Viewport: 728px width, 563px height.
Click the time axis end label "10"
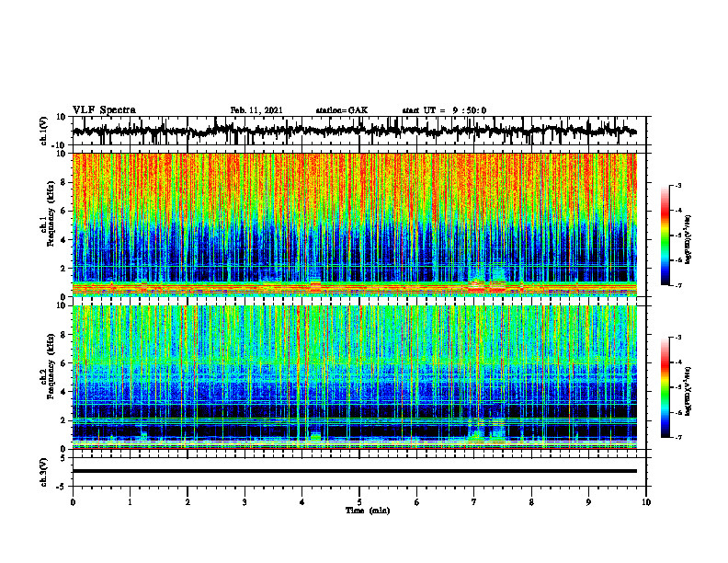point(646,502)
